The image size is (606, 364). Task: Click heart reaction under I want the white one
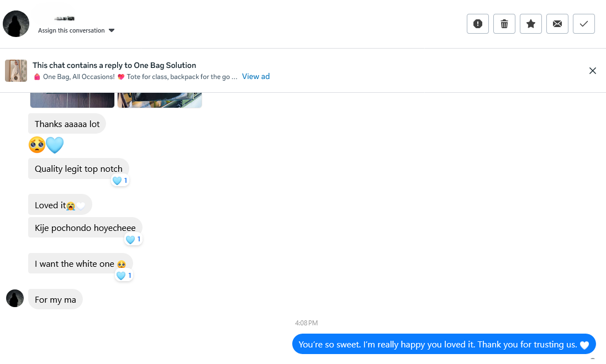(x=124, y=276)
